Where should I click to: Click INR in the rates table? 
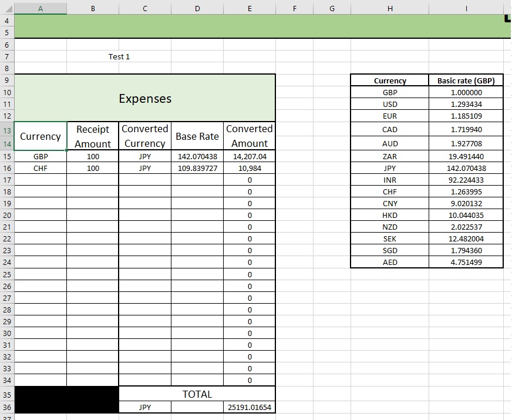click(390, 180)
